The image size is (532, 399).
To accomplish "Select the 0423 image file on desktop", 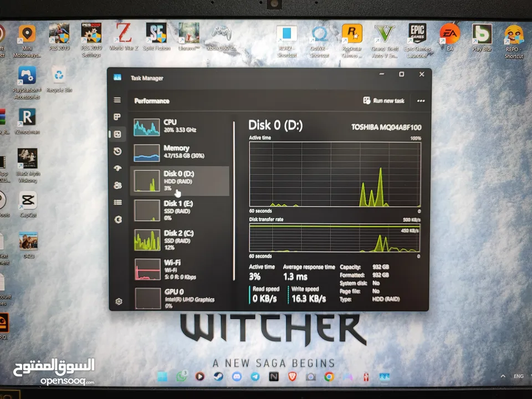I will pyautogui.click(x=28, y=245).
